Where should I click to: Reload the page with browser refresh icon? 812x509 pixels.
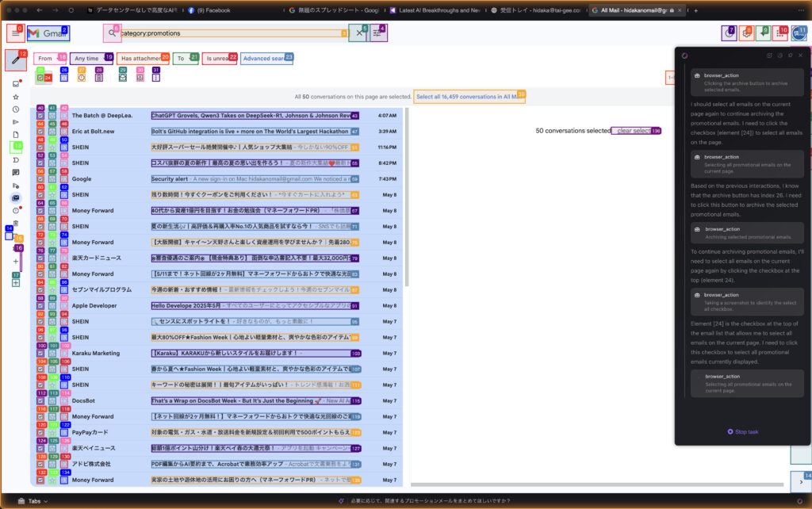[x=71, y=10]
